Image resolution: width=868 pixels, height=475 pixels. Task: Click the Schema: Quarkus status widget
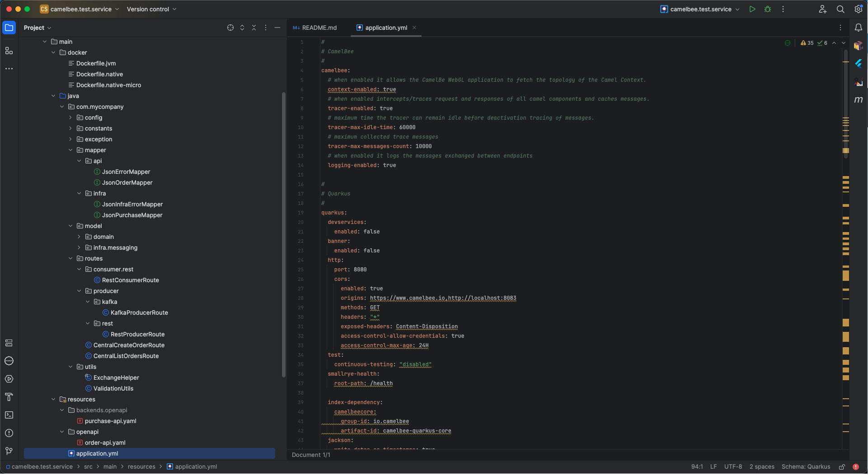click(806, 467)
